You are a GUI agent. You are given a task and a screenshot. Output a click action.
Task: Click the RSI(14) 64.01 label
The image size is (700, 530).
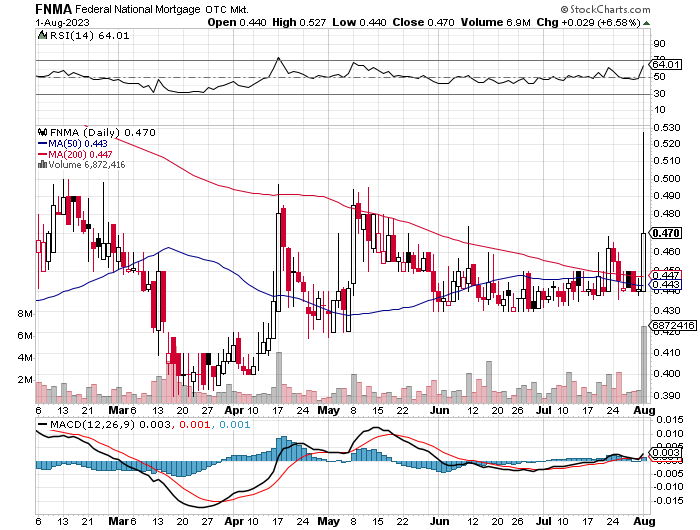coord(89,35)
